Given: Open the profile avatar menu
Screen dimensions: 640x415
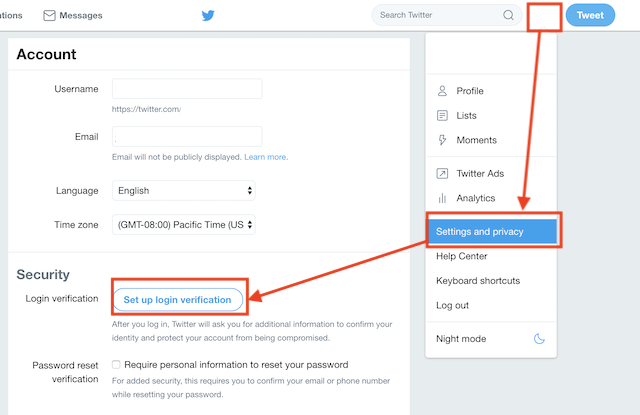Looking at the screenshot, I should [x=543, y=15].
